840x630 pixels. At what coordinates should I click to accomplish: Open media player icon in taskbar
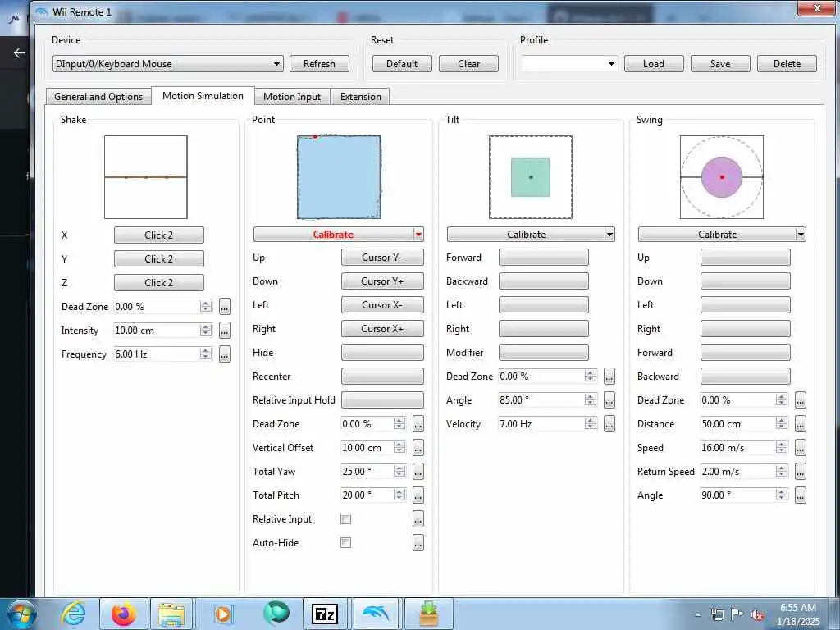222,614
